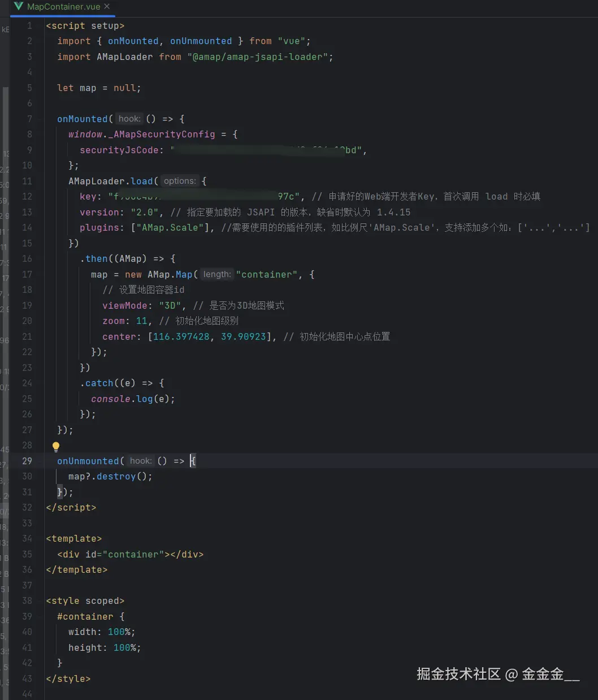Screen dimensions: 598x700
Task: Click line number 44 in the gutter
Action: point(27,694)
